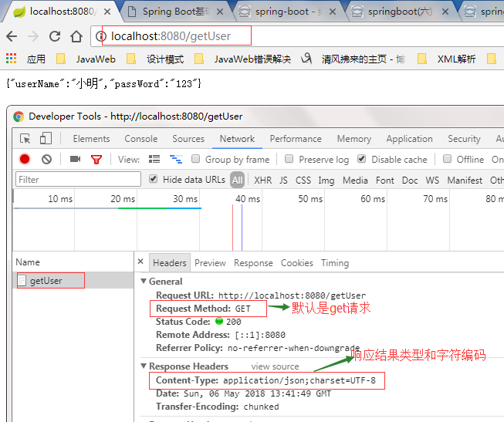Screen dimensions: 504x422
Task: Toggle the DevTools device toolbar icon
Action: [x=46, y=139]
